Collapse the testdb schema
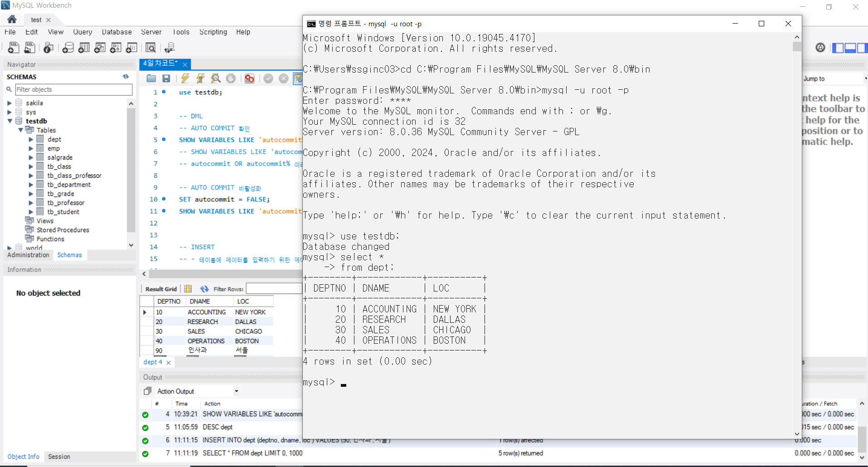The image size is (868, 467). click(x=10, y=121)
